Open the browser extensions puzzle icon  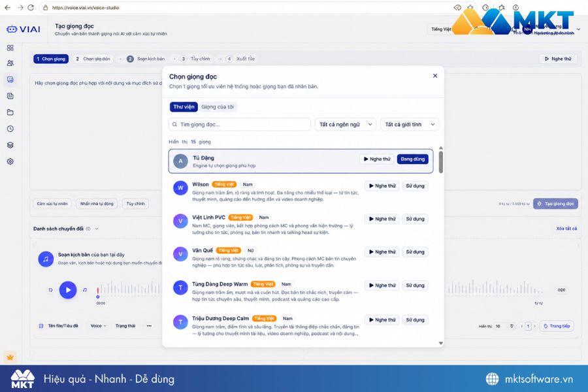pos(501,7)
